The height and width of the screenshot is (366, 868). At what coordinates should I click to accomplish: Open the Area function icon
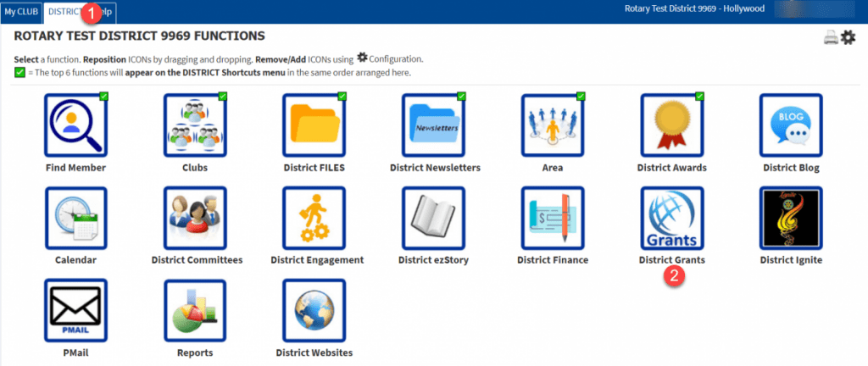[x=553, y=125]
